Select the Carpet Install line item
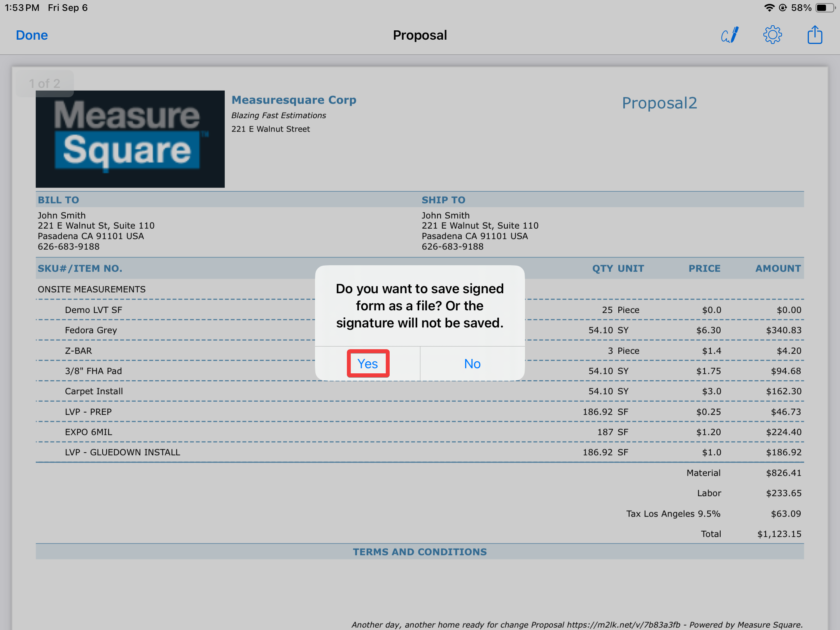The image size is (840, 630). pyautogui.click(x=94, y=391)
